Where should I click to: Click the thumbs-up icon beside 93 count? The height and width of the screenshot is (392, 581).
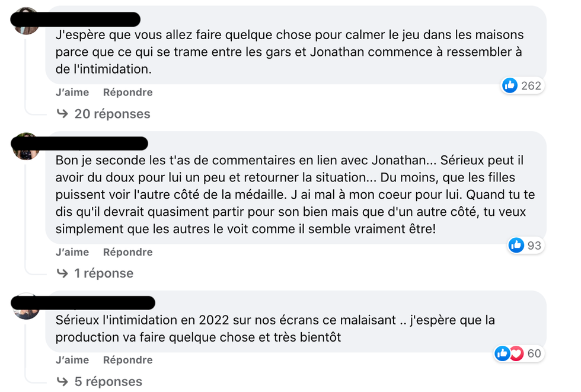[516, 245]
